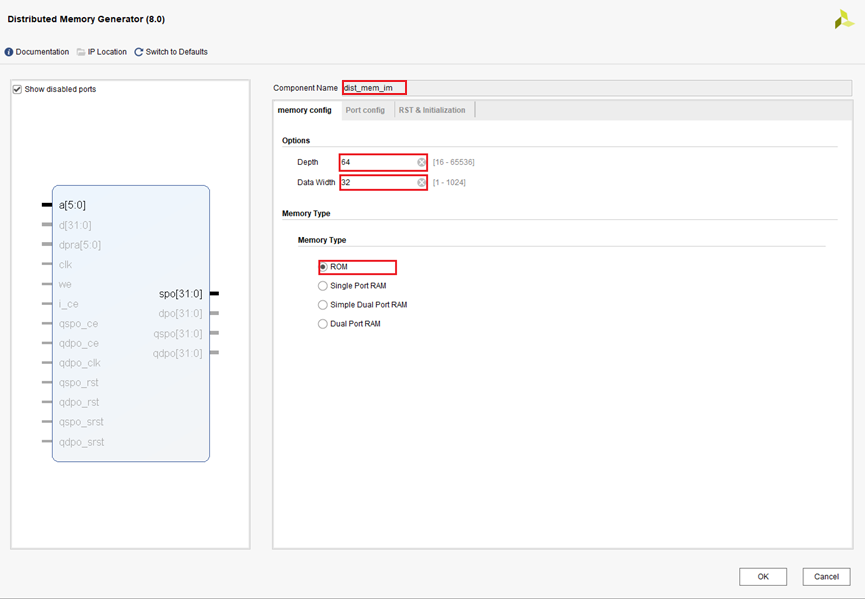Clear the Data Width field using X icon
Image resolution: width=865 pixels, height=599 pixels.
pos(422,183)
